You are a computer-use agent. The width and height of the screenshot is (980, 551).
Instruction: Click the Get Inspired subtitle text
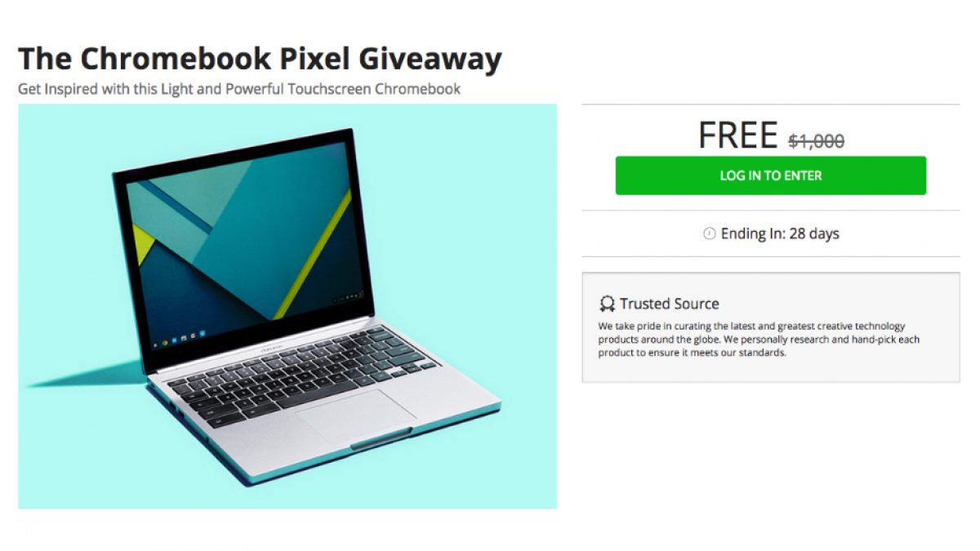(x=239, y=88)
